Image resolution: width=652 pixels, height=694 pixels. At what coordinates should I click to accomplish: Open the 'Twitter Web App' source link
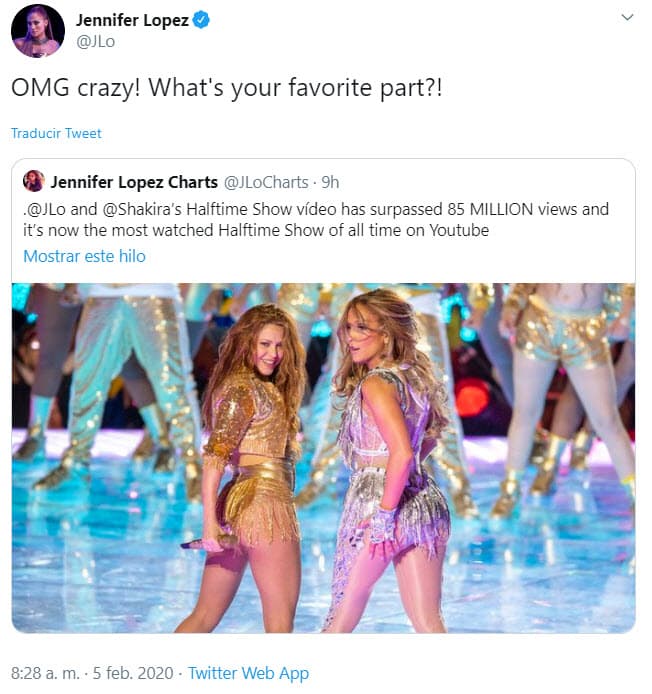248,673
